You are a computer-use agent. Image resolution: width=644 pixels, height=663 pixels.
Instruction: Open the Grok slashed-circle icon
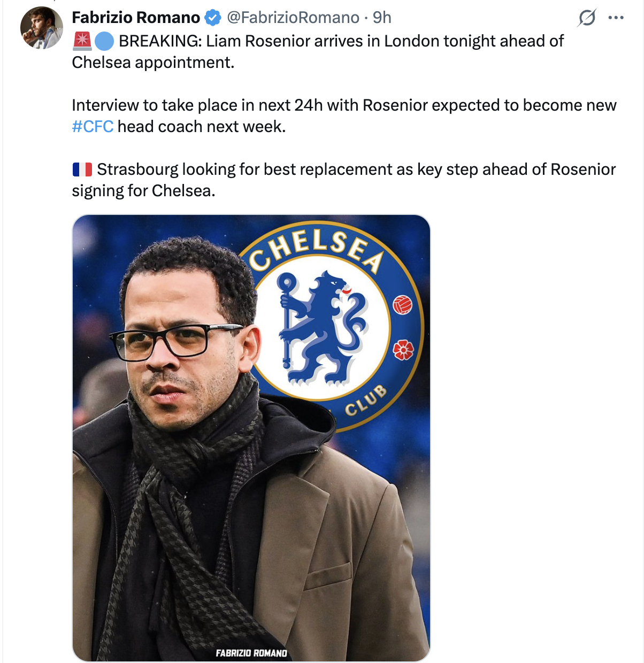(x=586, y=18)
